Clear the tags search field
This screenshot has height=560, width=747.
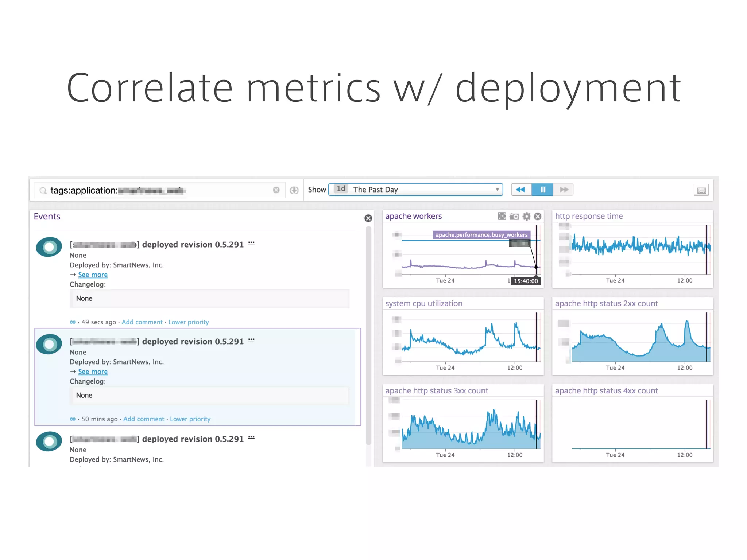[x=276, y=190]
